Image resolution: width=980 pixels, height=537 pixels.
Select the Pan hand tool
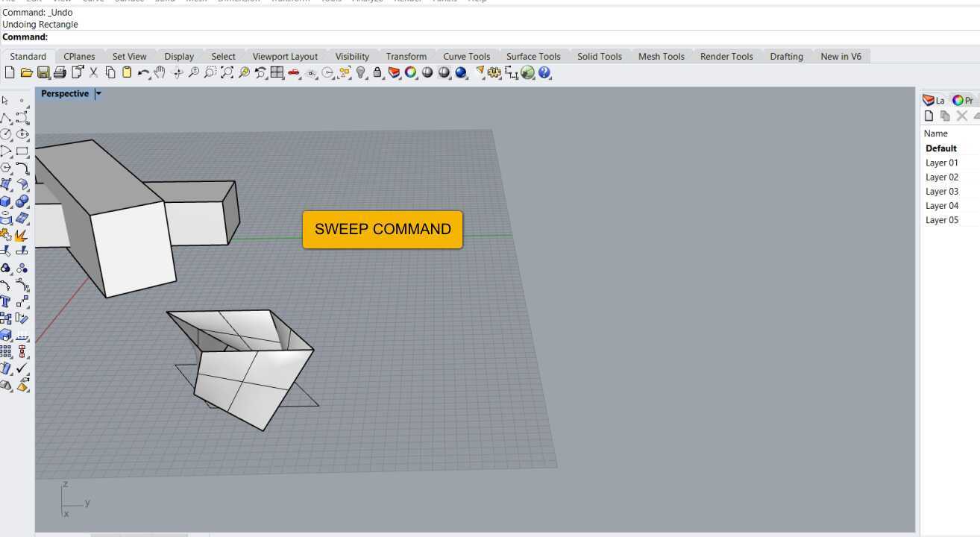[x=160, y=72]
